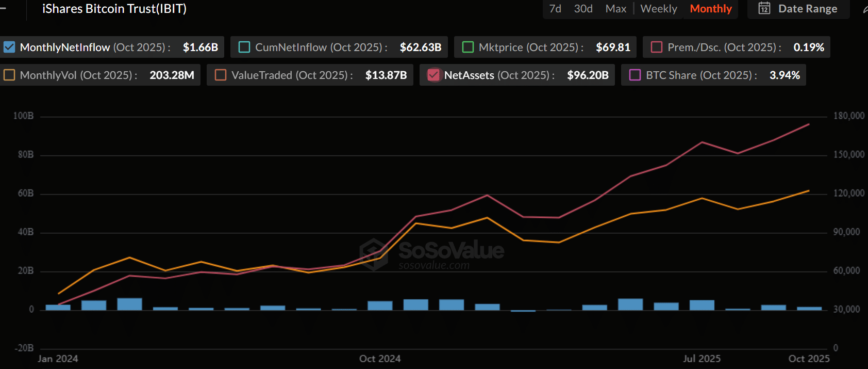Enable the BTC Share checkbox

coord(635,75)
